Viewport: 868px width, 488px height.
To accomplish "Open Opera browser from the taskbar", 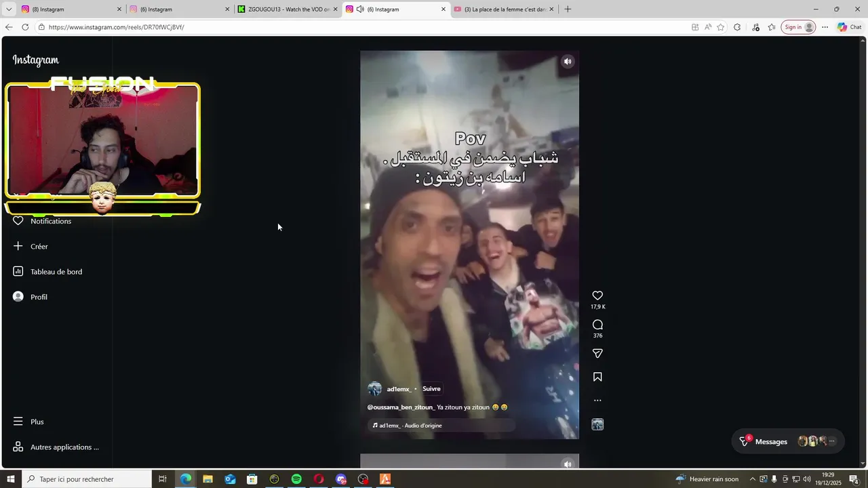I will 319,479.
